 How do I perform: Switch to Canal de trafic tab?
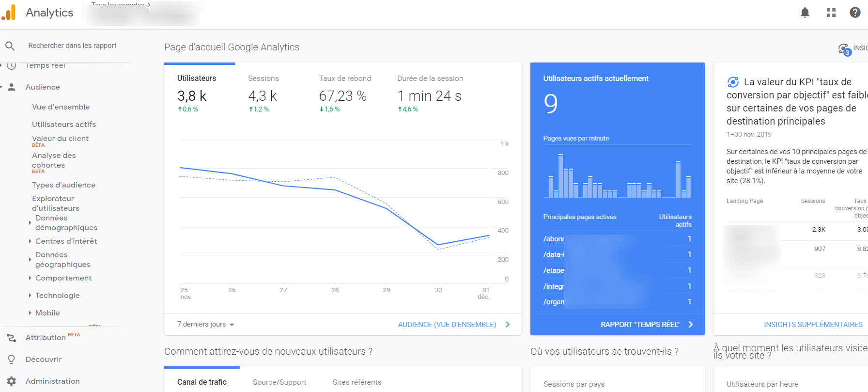point(202,382)
